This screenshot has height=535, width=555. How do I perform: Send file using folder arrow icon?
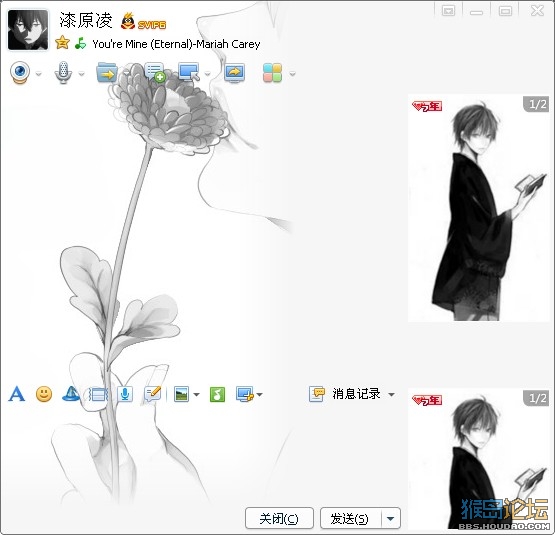107,73
